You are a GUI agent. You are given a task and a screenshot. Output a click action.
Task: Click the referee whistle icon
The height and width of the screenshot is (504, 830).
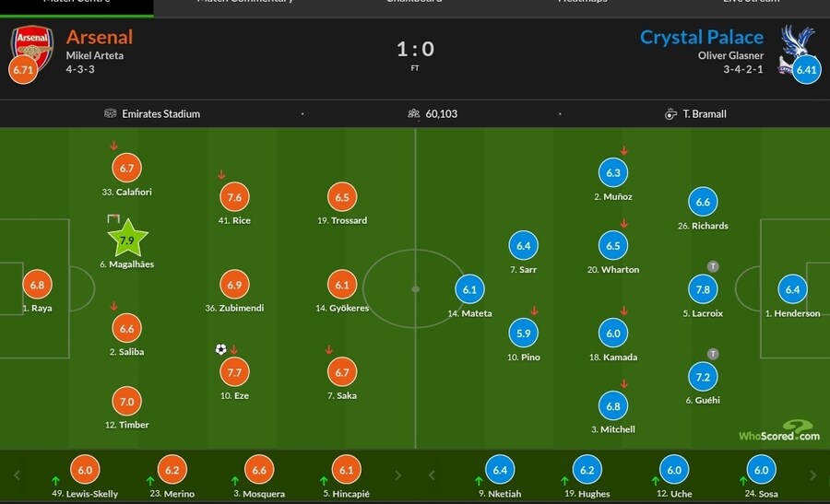tap(670, 114)
